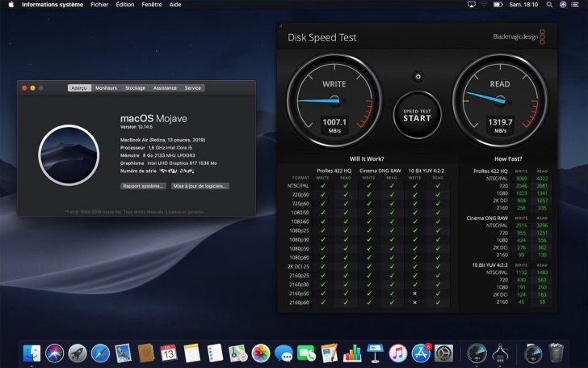This screenshot has height=368, width=588.
Task: Click the menu bar clock Sam. 18:10
Action: pyautogui.click(x=523, y=5)
